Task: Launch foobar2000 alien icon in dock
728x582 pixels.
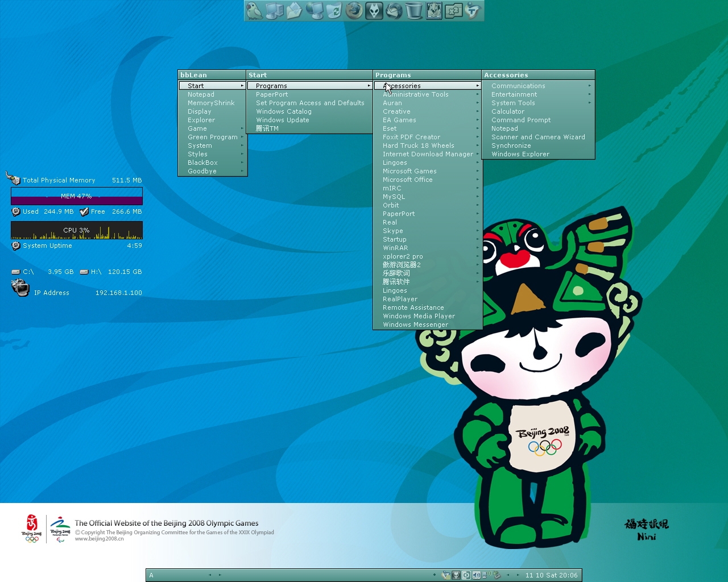Action: tap(374, 11)
